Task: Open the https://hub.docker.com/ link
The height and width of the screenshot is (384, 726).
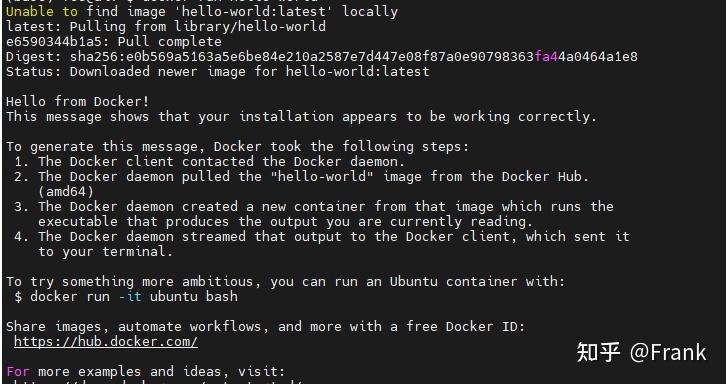Action: pyautogui.click(x=106, y=342)
